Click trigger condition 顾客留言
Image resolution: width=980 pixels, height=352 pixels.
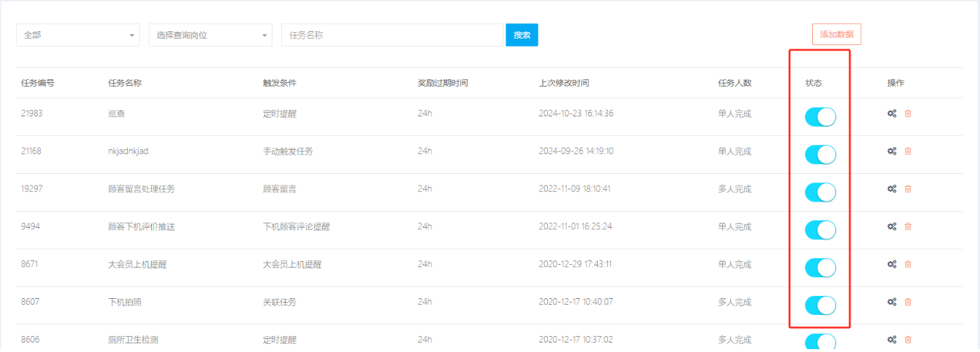[280, 189]
